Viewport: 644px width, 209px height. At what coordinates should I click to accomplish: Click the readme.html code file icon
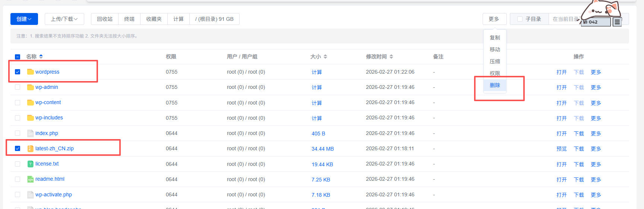(x=30, y=179)
